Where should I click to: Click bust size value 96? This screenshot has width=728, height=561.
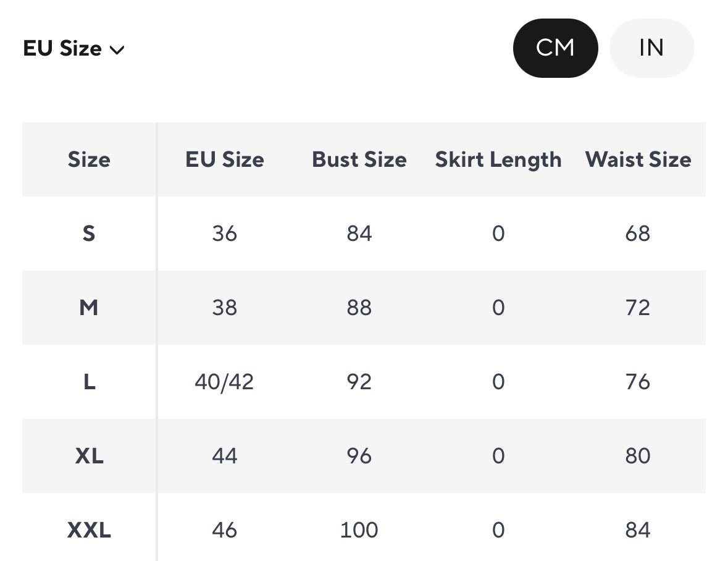[x=359, y=456]
